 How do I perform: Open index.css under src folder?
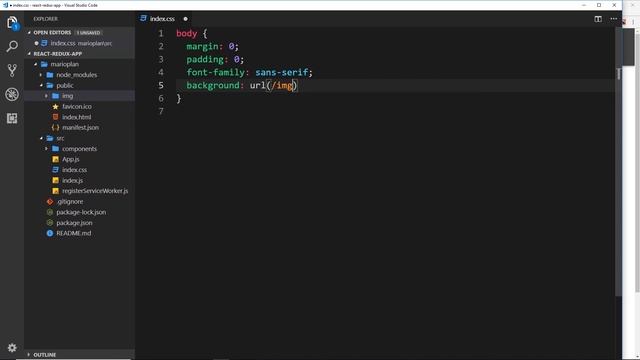click(74, 170)
